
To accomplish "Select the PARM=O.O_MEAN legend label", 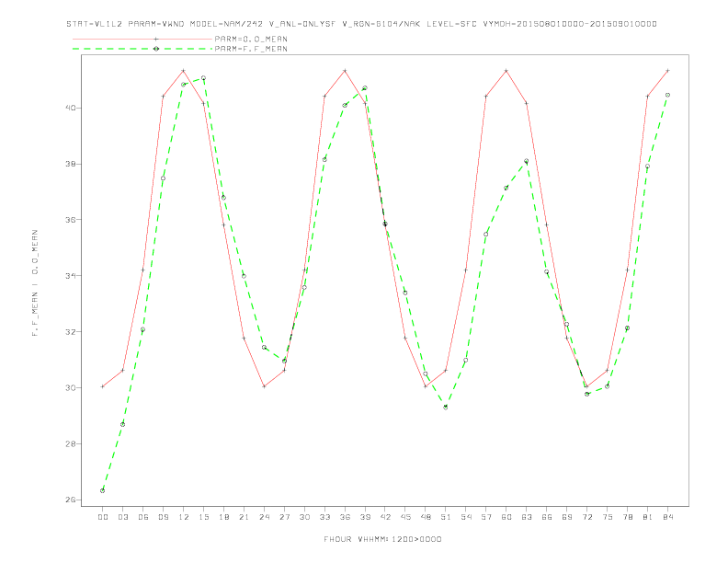I will (x=251, y=39).
